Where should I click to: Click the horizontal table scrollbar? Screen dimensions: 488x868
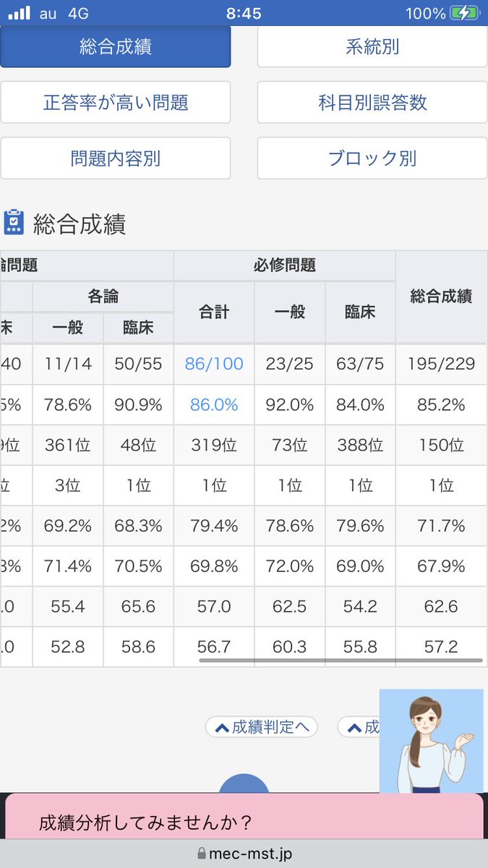click(x=341, y=660)
